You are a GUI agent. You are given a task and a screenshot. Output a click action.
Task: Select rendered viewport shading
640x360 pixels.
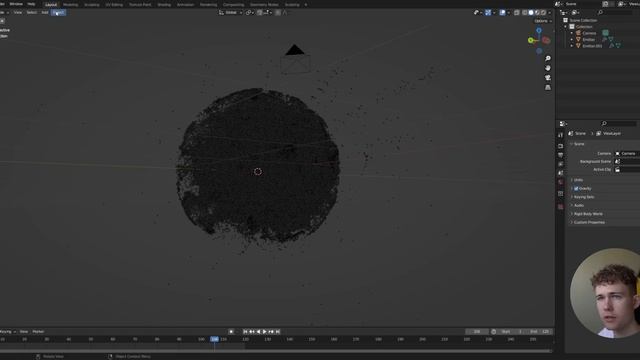(543, 13)
